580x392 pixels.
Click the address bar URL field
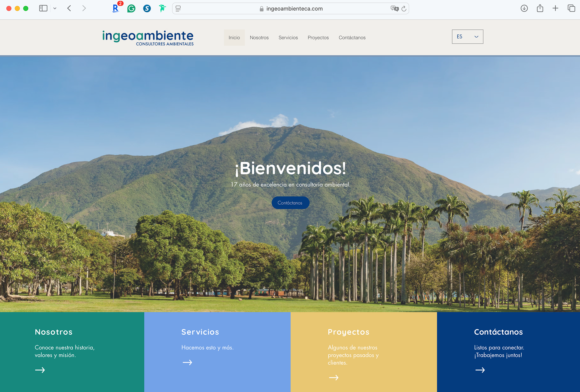coord(294,9)
